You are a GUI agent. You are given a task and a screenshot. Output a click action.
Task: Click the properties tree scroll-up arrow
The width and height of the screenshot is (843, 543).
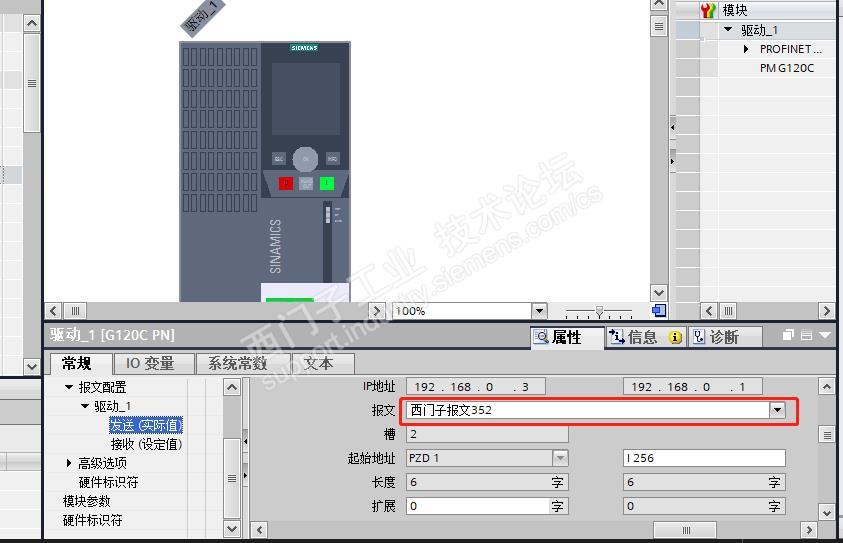click(x=232, y=387)
